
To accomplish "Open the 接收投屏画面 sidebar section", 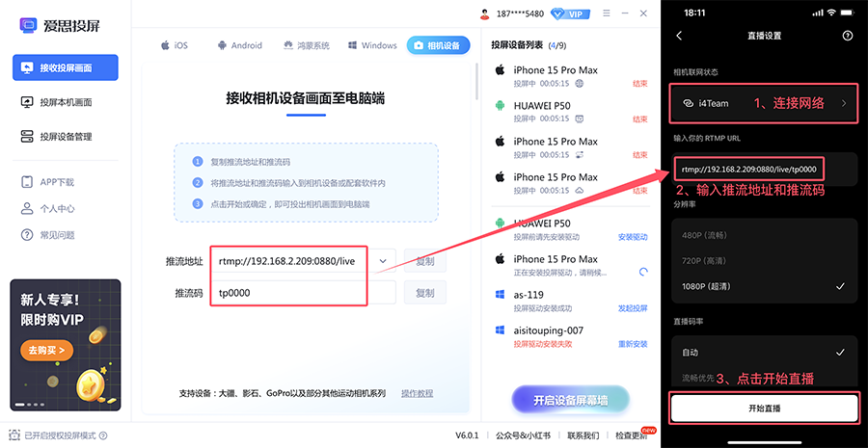I will [x=66, y=68].
